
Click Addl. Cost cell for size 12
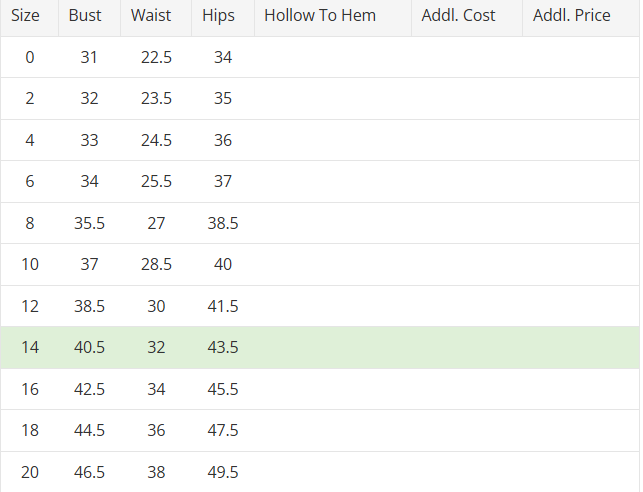(x=466, y=306)
